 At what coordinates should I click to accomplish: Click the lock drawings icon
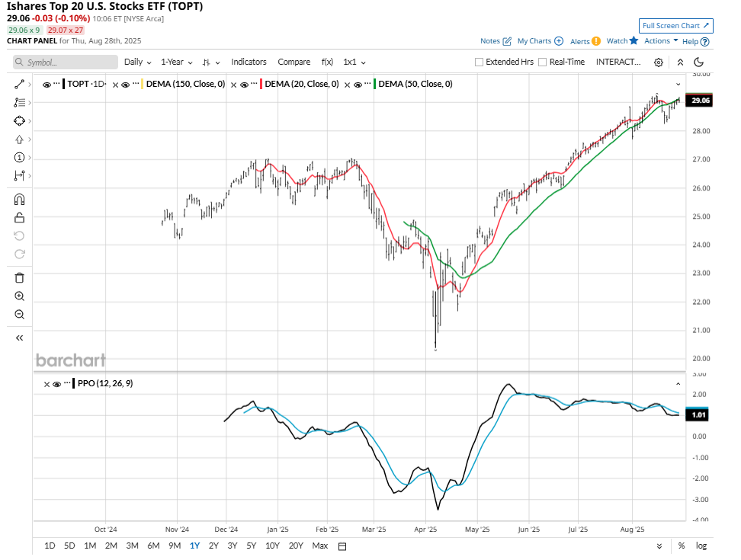point(19,218)
